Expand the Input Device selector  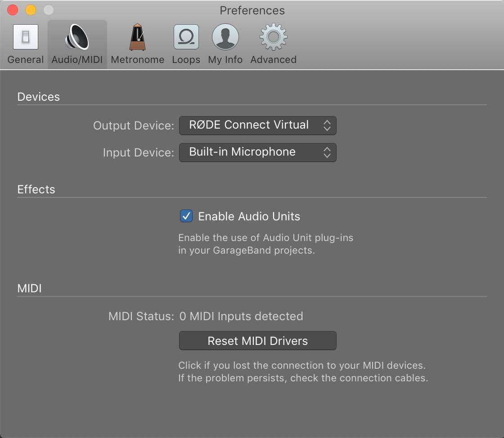[x=257, y=152]
